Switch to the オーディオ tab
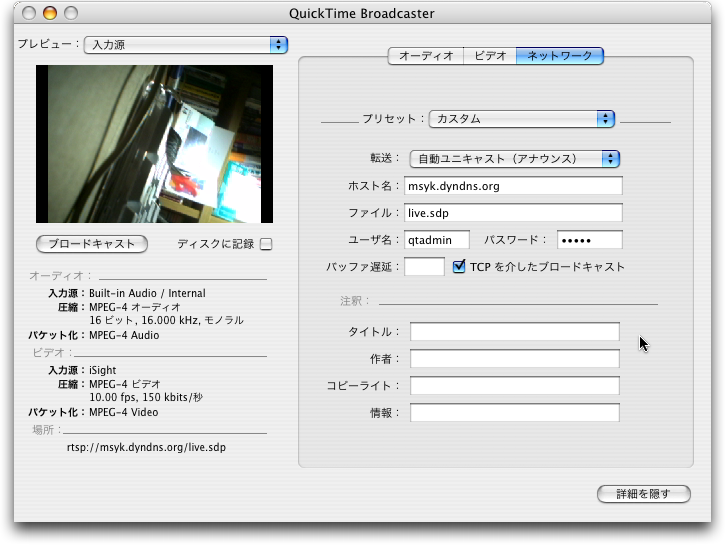Image resolution: width=725 pixels, height=545 pixels. tap(426, 56)
